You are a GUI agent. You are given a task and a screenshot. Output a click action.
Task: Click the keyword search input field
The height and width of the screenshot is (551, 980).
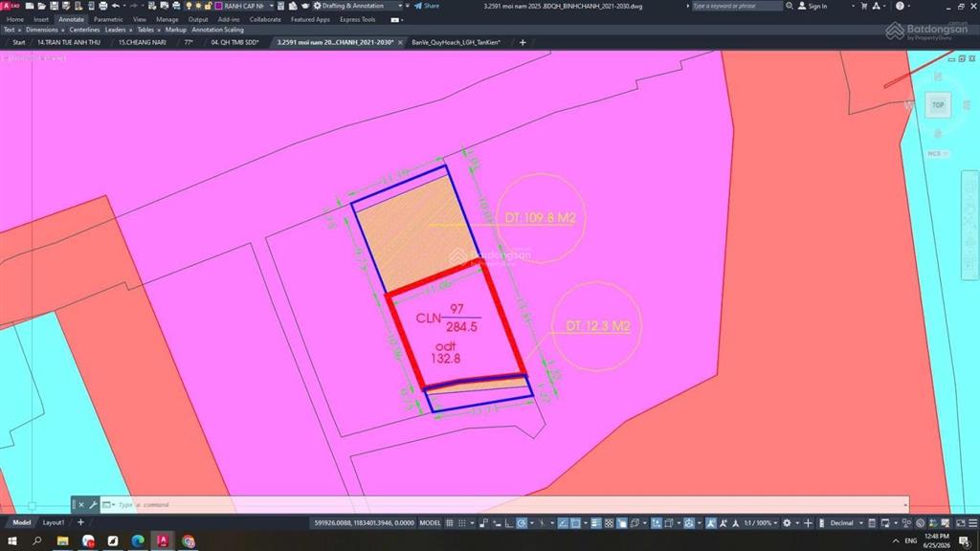coord(736,6)
